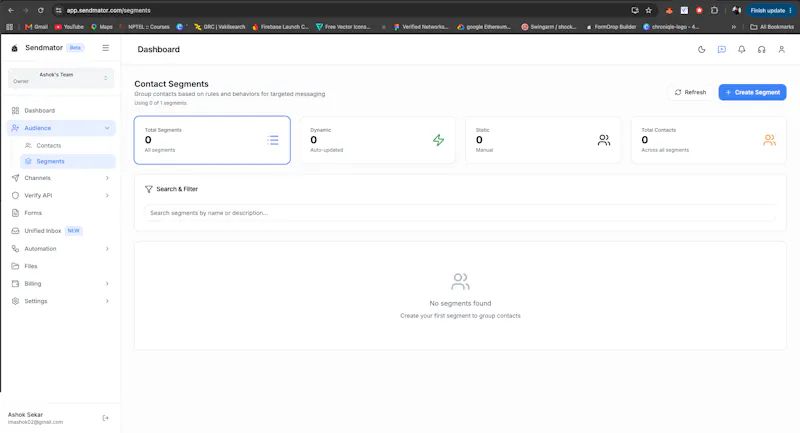The height and width of the screenshot is (433, 800).
Task: Open the feedback chat icon
Action: pyautogui.click(x=721, y=49)
